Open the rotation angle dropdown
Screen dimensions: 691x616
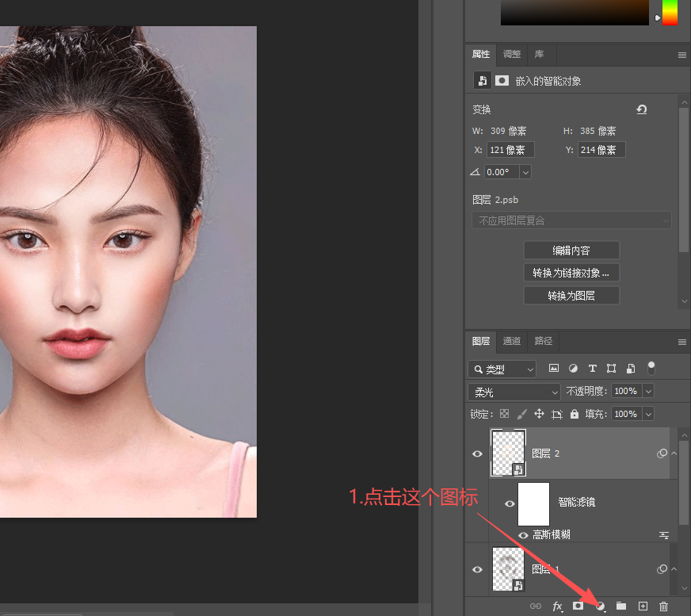pos(525,172)
